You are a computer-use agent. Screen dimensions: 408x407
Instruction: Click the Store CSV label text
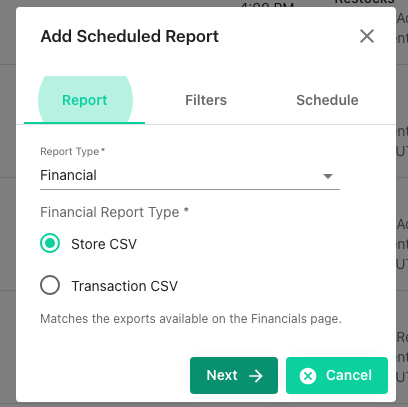(x=104, y=244)
